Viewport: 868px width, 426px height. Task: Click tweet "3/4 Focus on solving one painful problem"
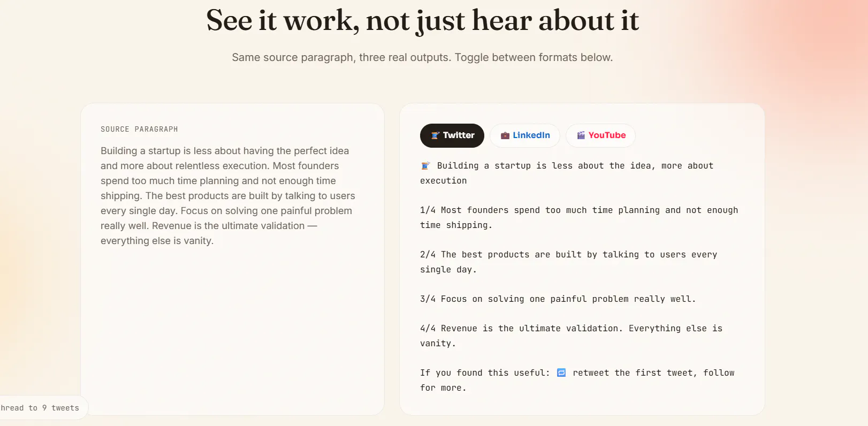pyautogui.click(x=524, y=299)
